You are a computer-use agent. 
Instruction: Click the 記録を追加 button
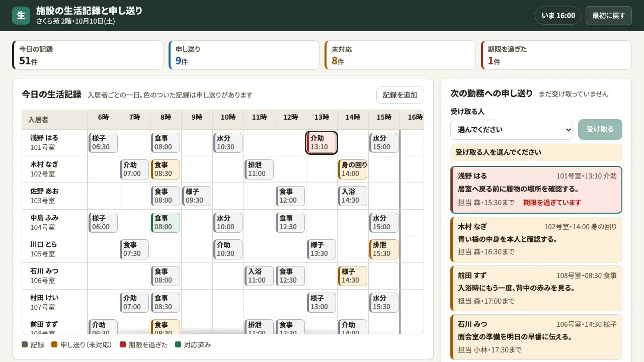[400, 95]
